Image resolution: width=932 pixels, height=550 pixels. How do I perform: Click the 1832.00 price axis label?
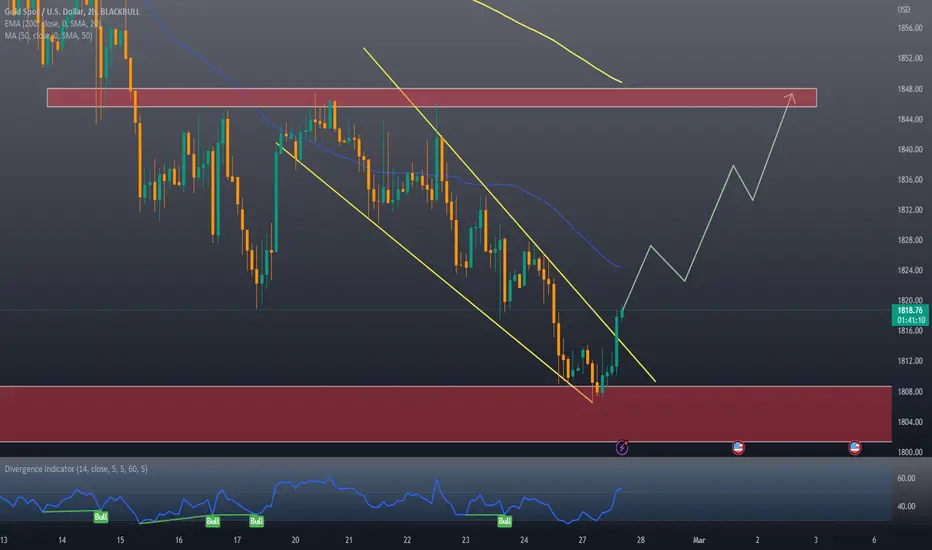(910, 210)
